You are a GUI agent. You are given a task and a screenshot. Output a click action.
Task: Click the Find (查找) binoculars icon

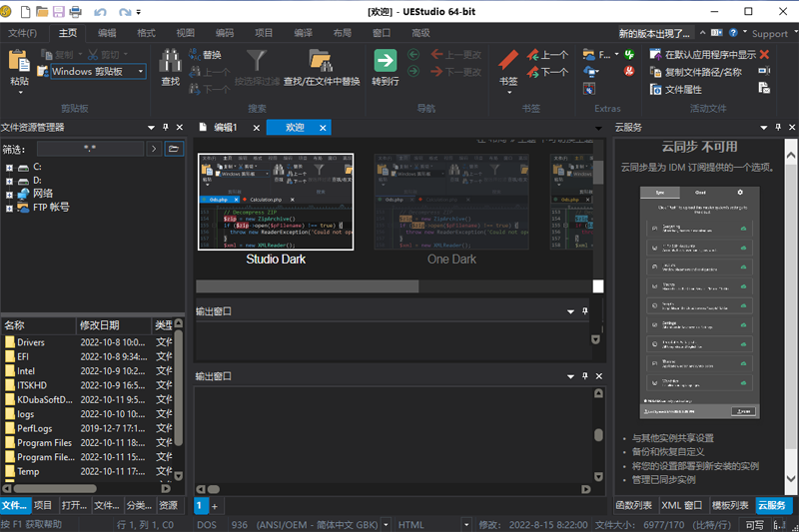tap(171, 63)
